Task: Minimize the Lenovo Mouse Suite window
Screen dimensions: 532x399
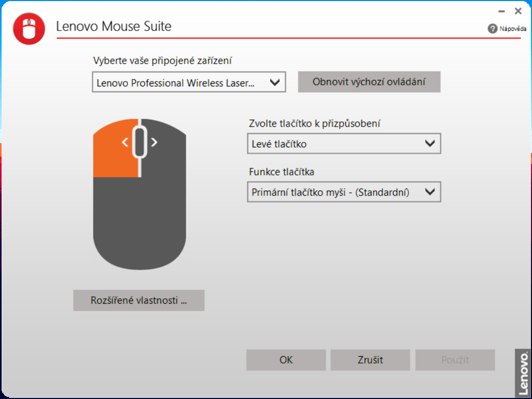Action: point(501,11)
